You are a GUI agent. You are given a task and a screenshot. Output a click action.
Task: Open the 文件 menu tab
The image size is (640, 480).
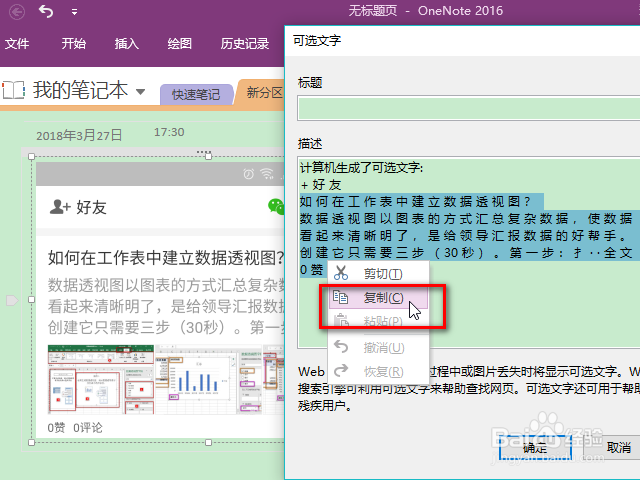point(17,43)
